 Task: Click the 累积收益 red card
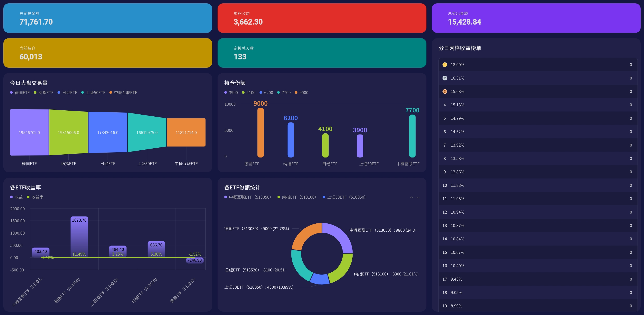point(322,18)
